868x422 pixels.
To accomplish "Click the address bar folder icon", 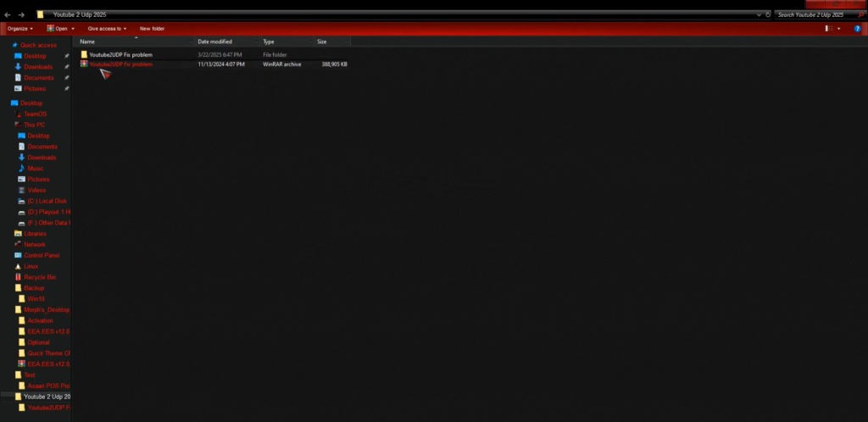I will pos(41,15).
